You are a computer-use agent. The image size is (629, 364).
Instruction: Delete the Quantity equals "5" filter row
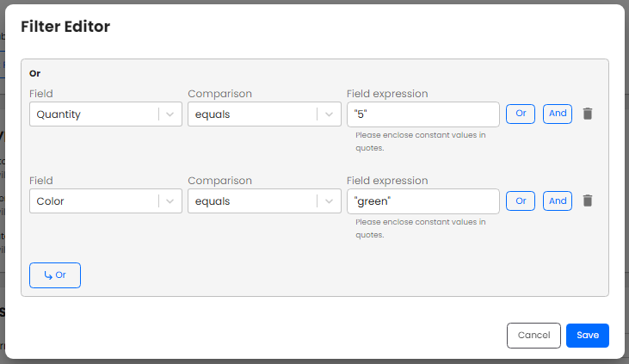tap(588, 114)
